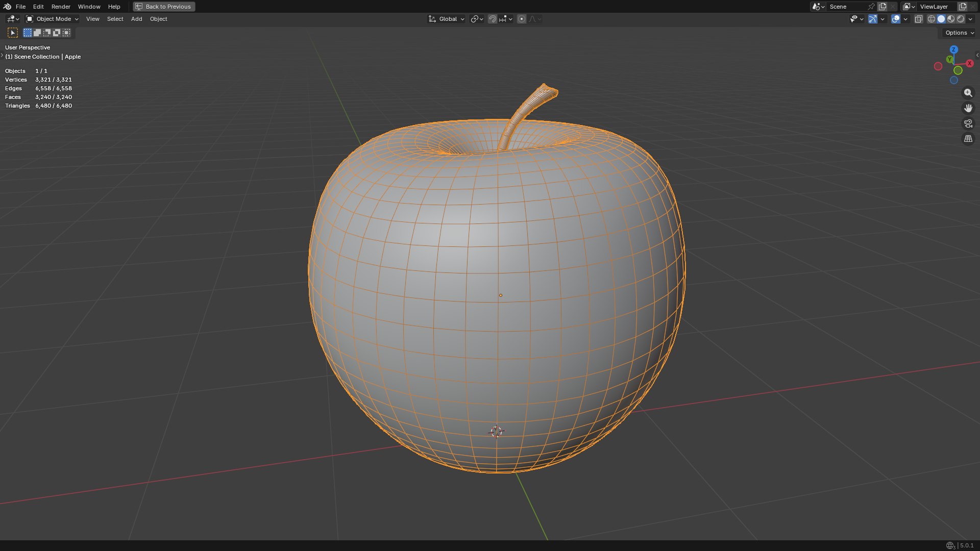Toggle Show Gizmo visibility
Viewport: 980px width, 551px height.
tap(873, 19)
